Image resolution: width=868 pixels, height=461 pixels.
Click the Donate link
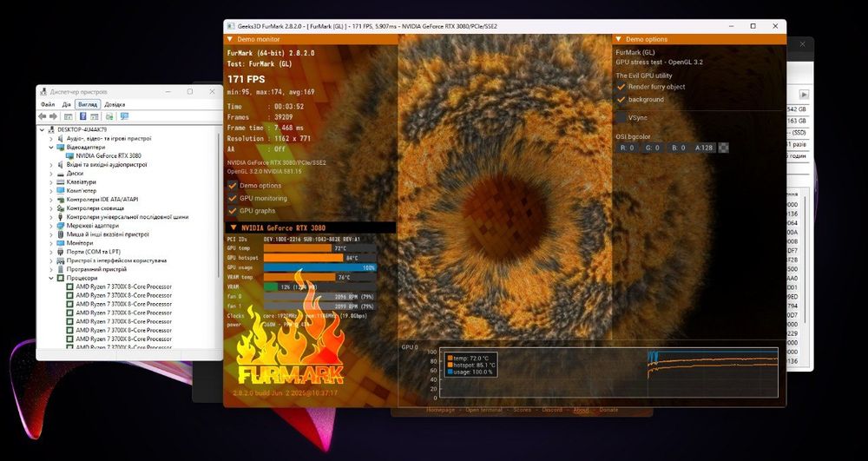tap(608, 410)
